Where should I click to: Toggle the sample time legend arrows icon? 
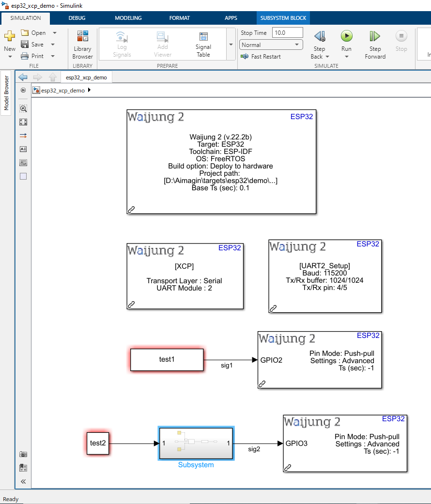pos(23,136)
